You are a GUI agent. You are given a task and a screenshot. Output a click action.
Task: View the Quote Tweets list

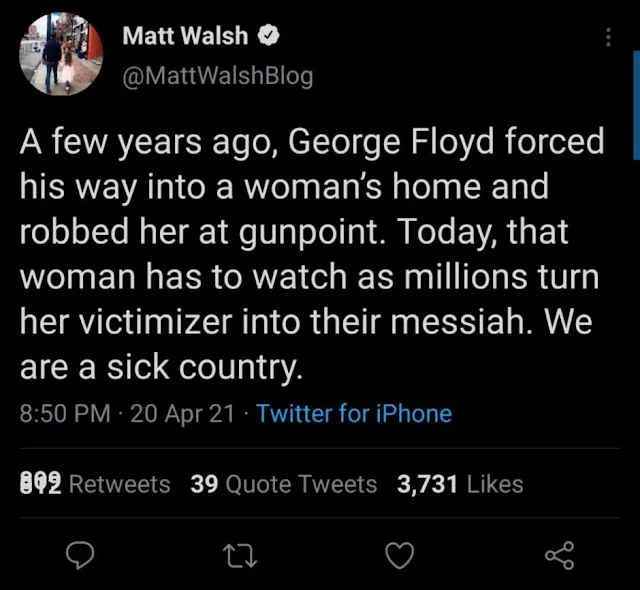click(301, 484)
